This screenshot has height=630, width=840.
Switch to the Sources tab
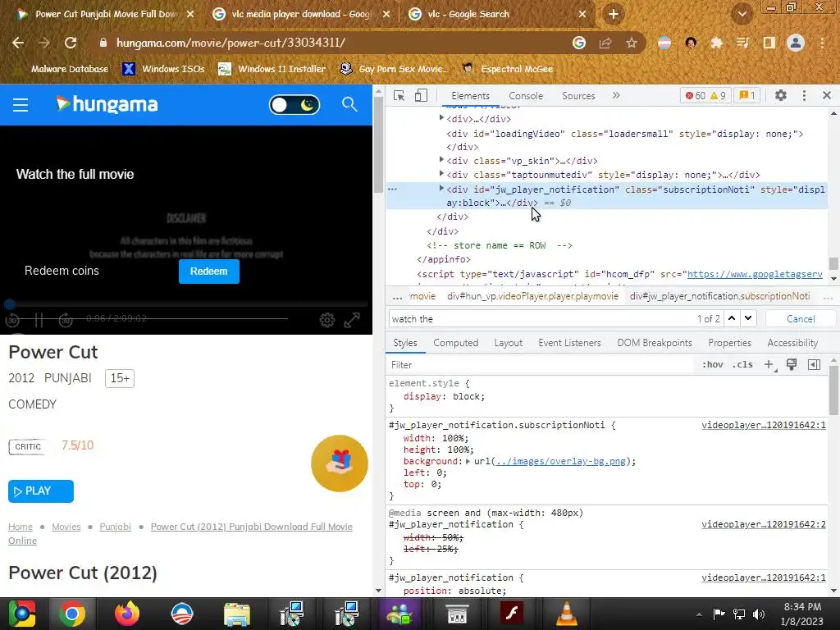(578, 96)
